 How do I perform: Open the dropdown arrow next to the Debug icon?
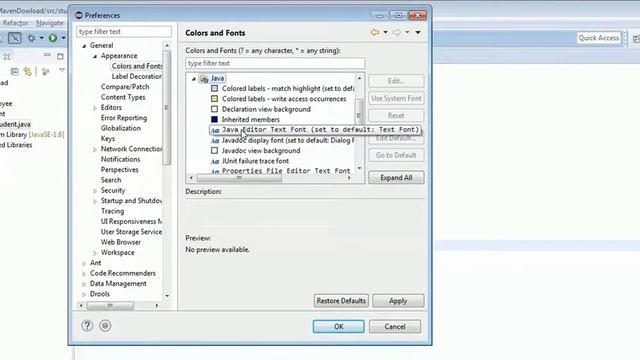click(41, 38)
